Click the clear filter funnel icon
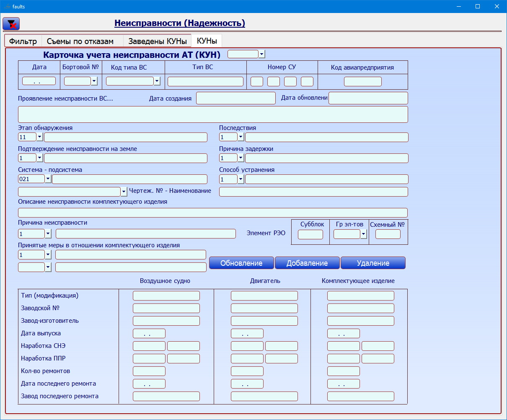Viewport: 507px width, 420px height. (11, 24)
